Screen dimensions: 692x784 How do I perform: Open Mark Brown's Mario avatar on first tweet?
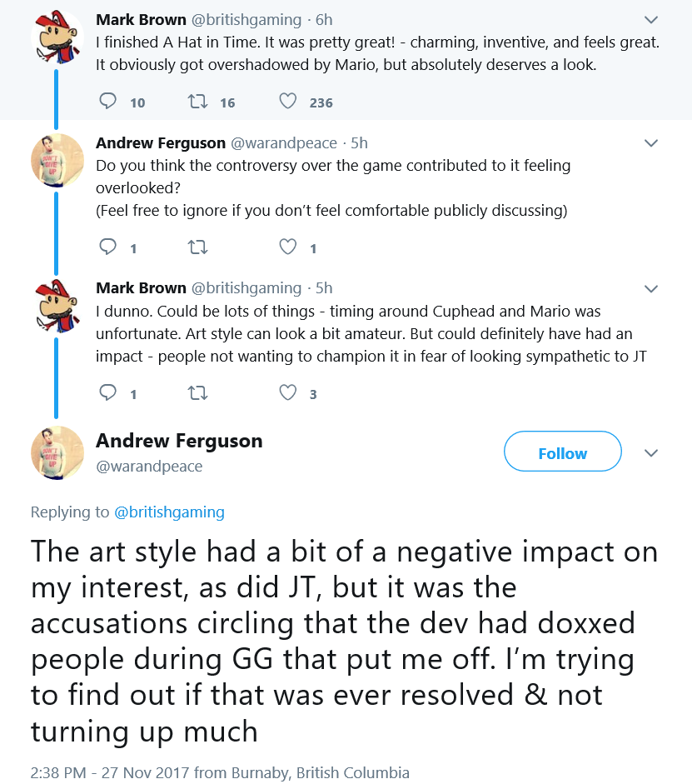pos(57,37)
